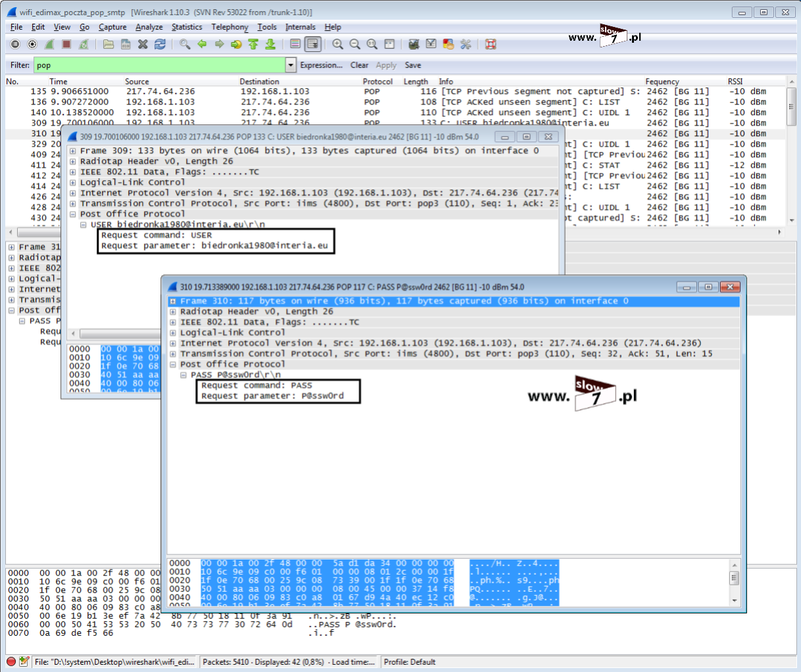Open the Internals menu
Screen dimensions: 801x672
[x=300, y=27]
